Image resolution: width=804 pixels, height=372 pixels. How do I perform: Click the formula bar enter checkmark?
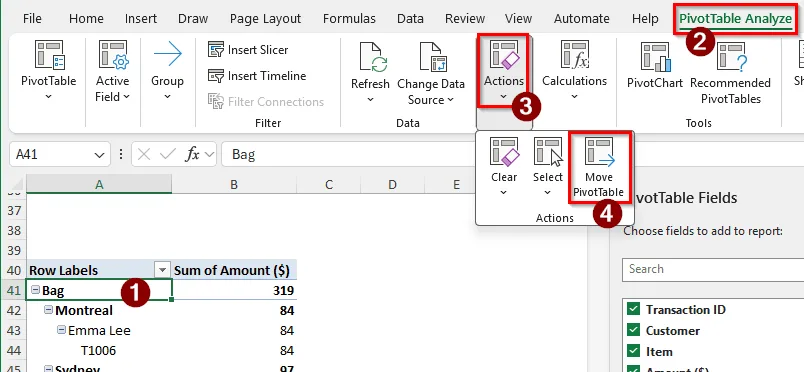pos(168,154)
